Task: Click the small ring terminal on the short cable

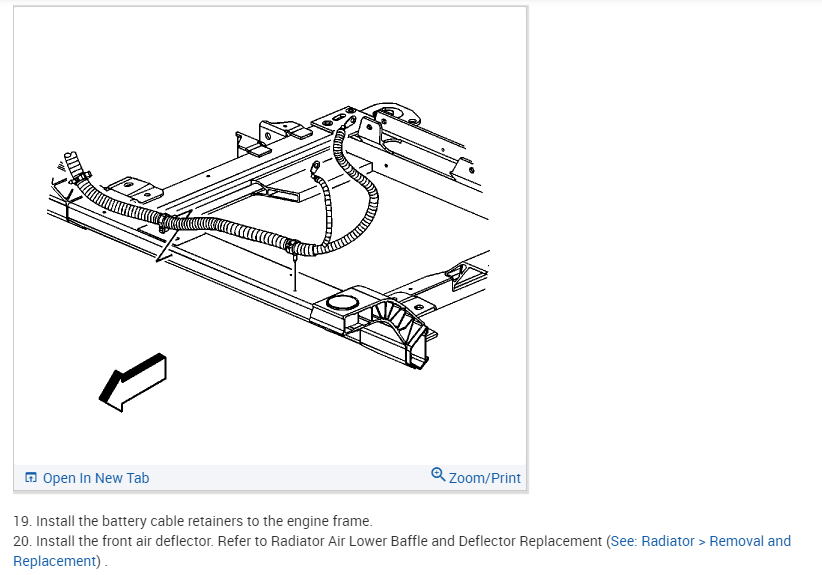Action: tap(315, 168)
